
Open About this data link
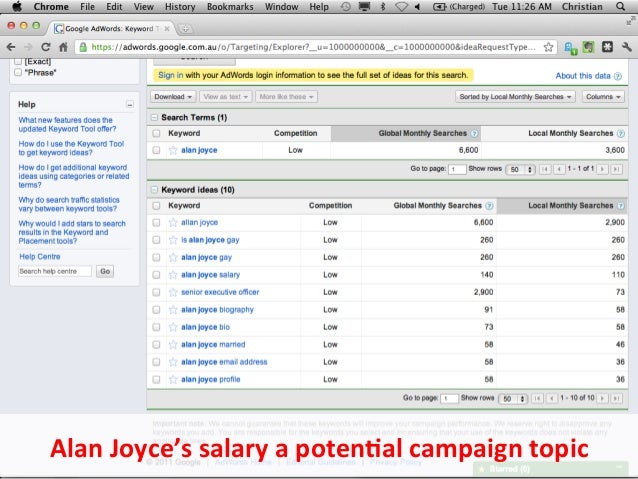[x=583, y=76]
